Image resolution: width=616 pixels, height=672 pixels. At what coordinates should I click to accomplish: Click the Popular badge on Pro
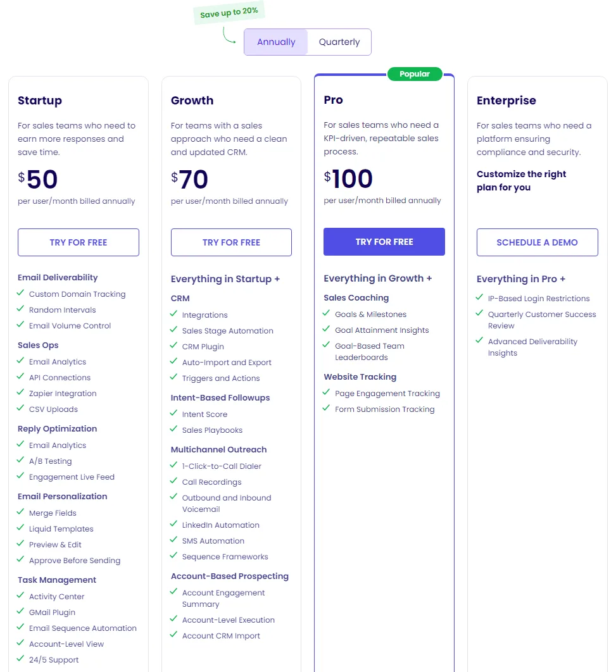415,74
